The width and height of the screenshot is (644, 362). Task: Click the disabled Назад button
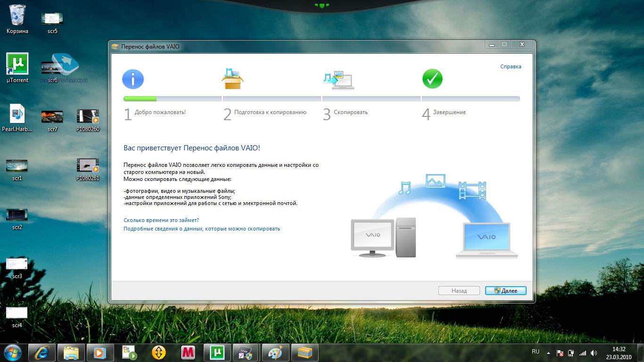[x=459, y=291]
